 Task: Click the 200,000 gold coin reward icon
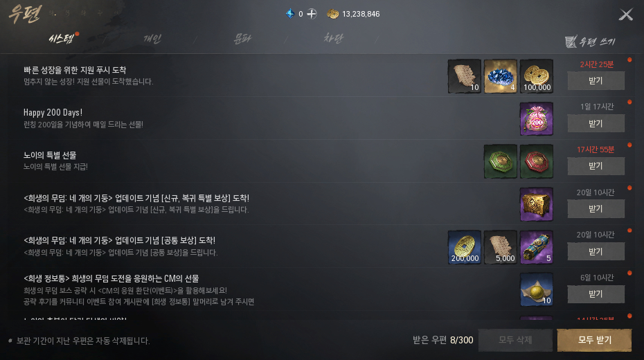click(465, 247)
